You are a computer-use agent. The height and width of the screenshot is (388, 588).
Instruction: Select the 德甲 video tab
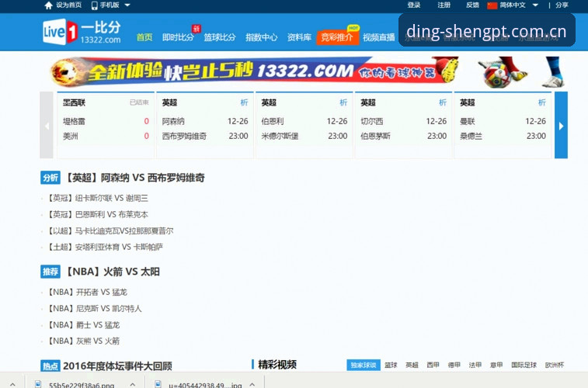tap(454, 365)
